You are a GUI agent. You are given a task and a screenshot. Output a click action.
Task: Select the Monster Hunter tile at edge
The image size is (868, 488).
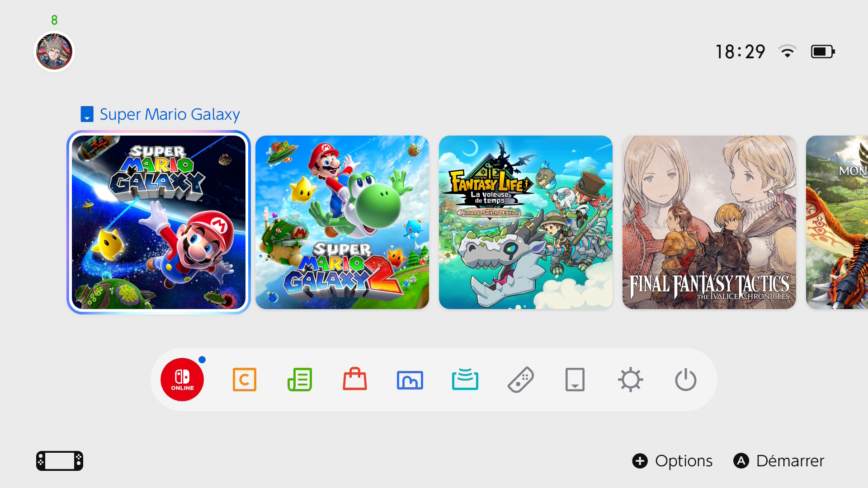[x=837, y=222]
